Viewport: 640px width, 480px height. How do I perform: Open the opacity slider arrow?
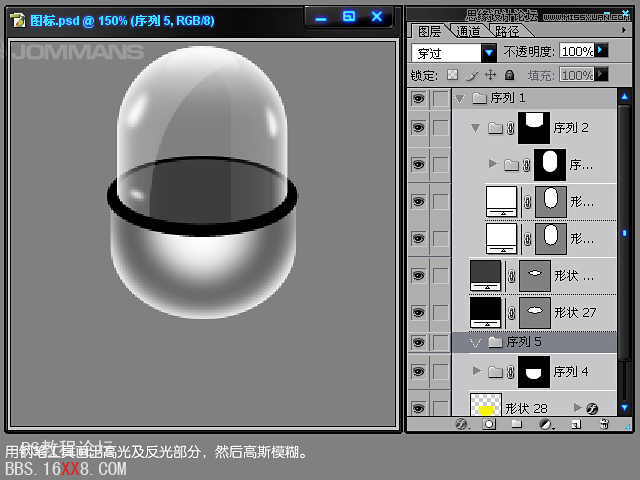click(602, 51)
